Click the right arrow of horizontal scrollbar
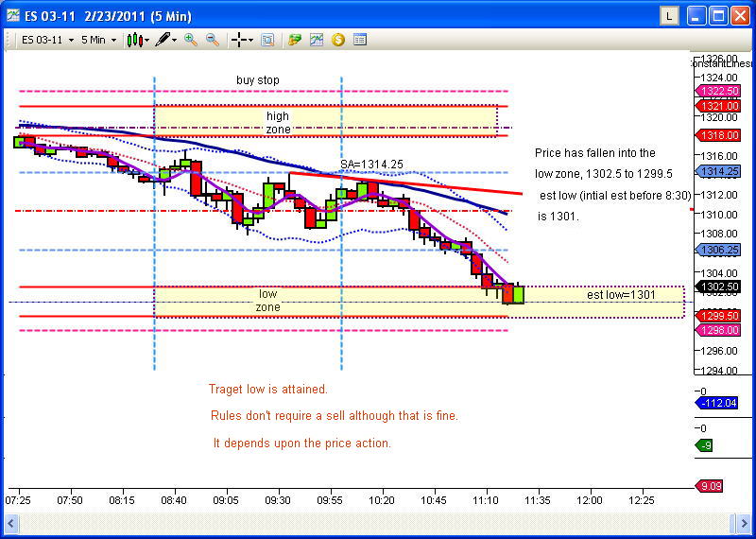Viewport: 756px width, 539px height. click(x=743, y=523)
